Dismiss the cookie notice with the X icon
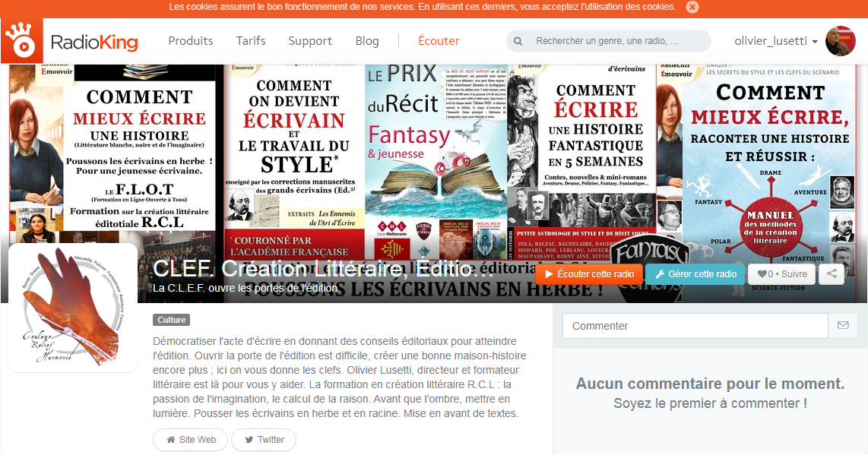Viewport: 868px width, 455px height. pyautogui.click(x=692, y=7)
